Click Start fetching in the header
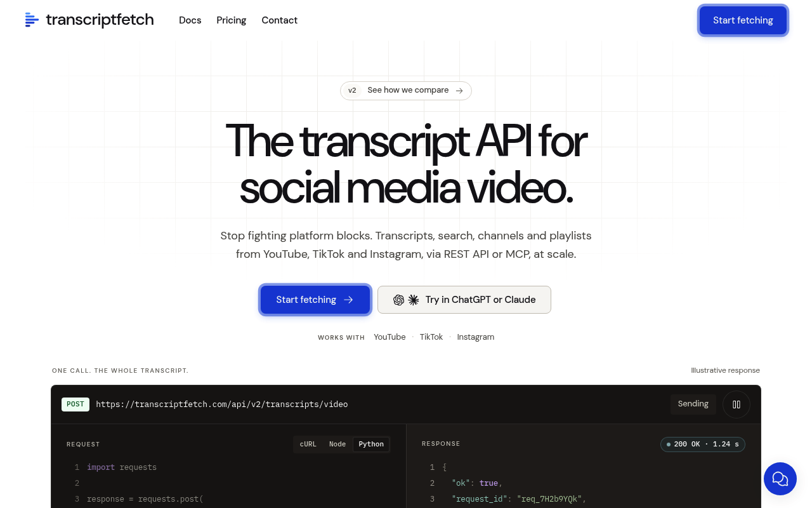 (743, 20)
